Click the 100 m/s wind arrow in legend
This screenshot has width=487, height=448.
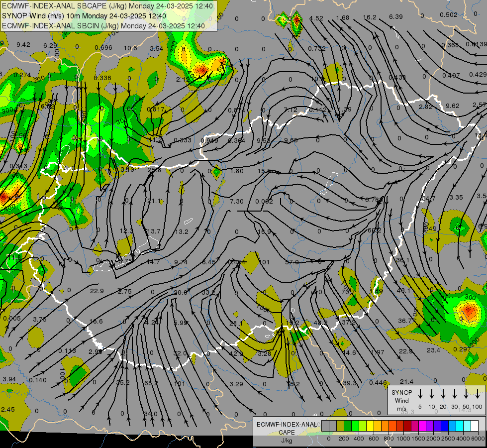tap(478, 393)
